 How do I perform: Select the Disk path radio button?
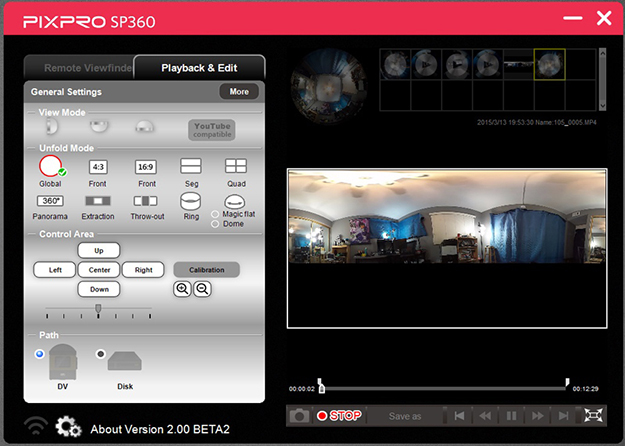[100, 354]
